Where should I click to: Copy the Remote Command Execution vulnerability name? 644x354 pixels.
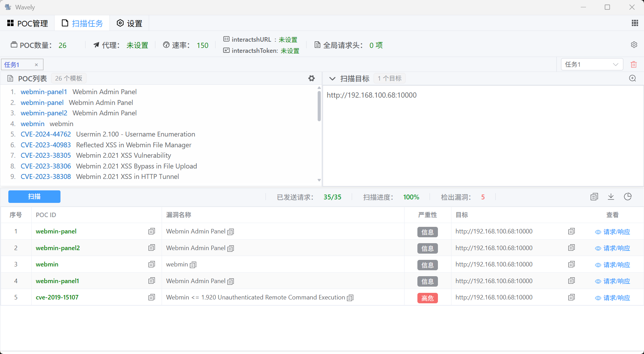coord(350,298)
